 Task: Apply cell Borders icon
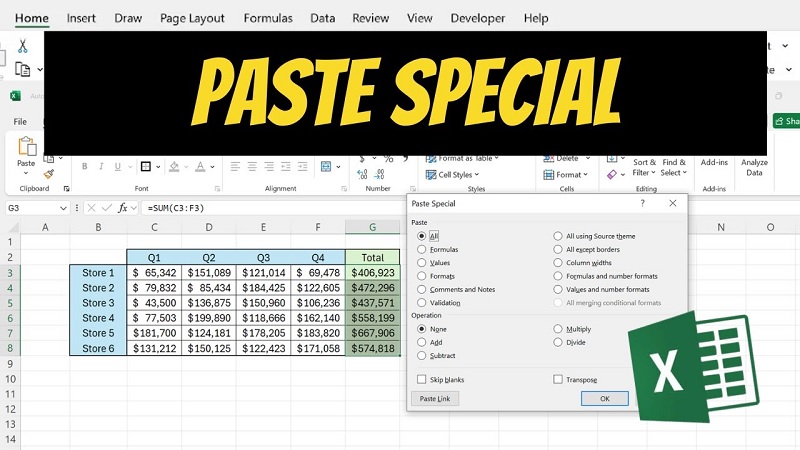click(146, 166)
